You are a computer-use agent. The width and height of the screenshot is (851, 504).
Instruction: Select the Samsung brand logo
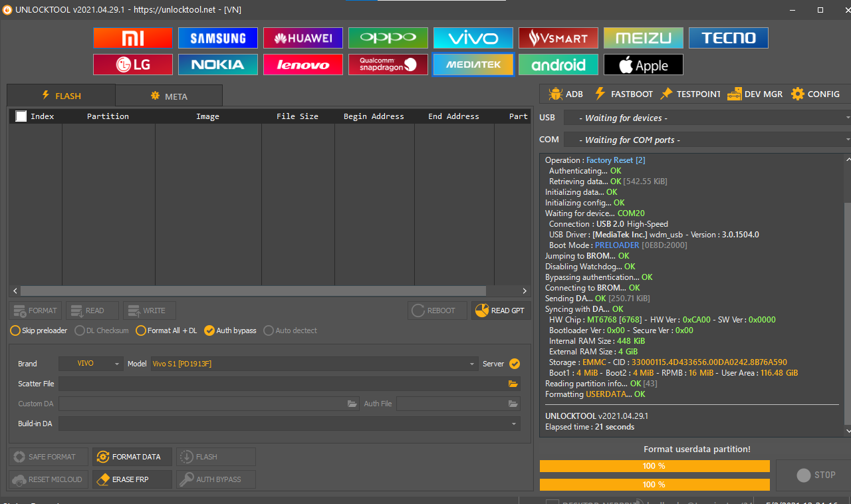click(218, 38)
